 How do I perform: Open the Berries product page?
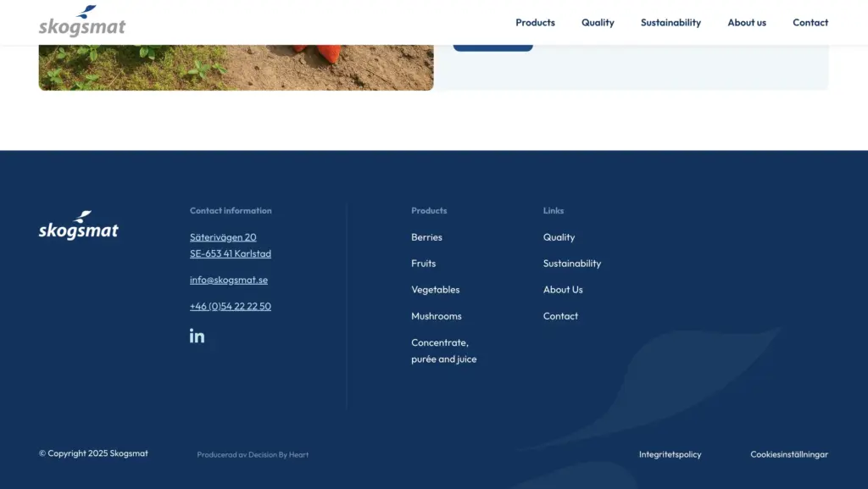[x=426, y=237]
